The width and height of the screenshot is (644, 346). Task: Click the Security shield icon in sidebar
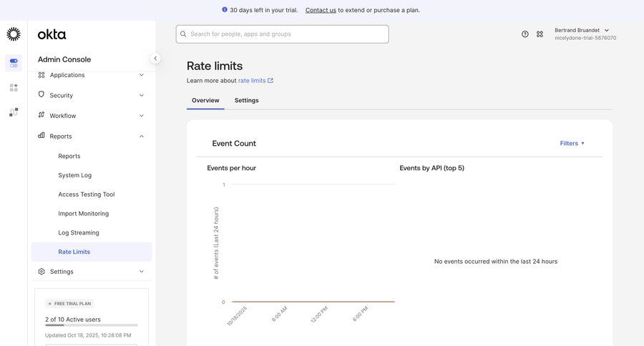point(41,94)
